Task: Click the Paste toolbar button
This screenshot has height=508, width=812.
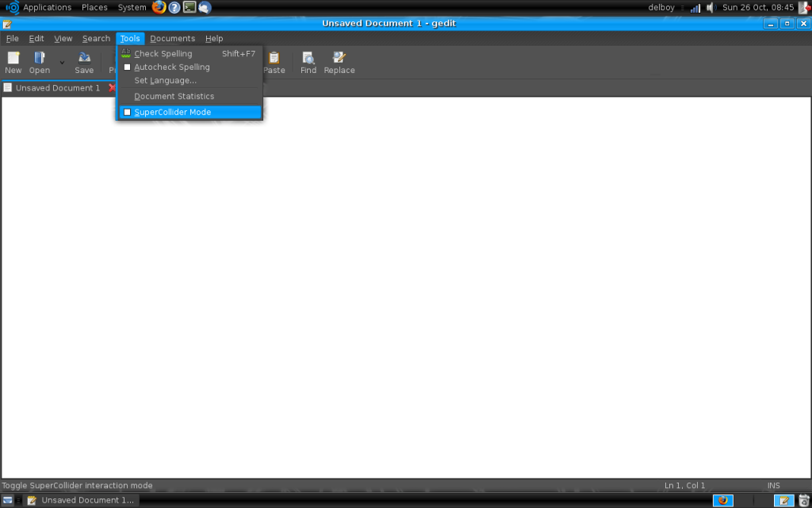Action: click(274, 63)
